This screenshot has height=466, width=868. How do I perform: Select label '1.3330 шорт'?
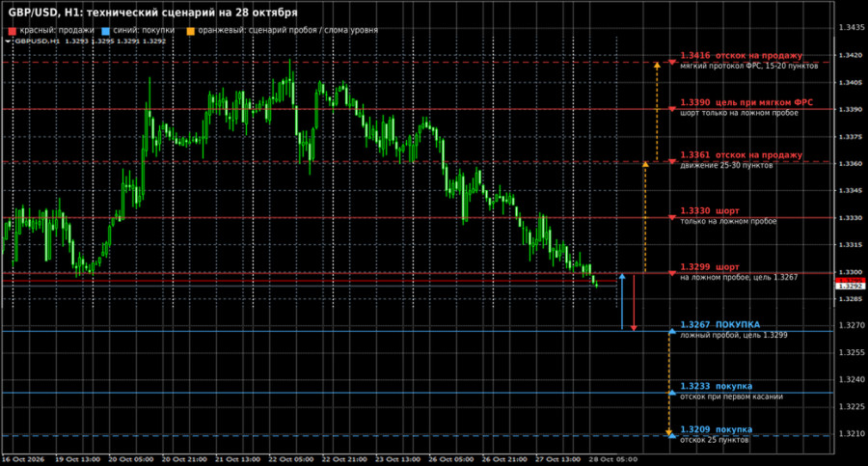click(x=710, y=211)
